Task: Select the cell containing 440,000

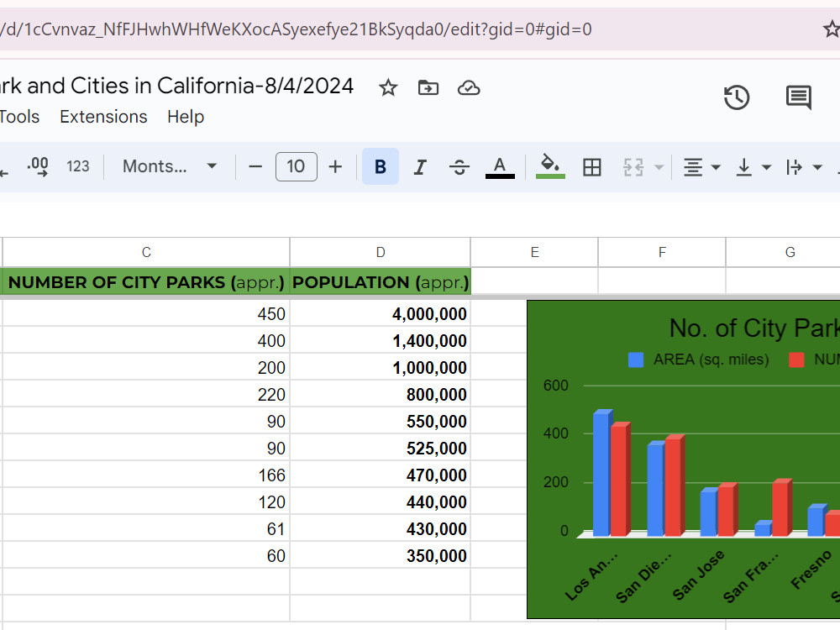Action: 381,501
